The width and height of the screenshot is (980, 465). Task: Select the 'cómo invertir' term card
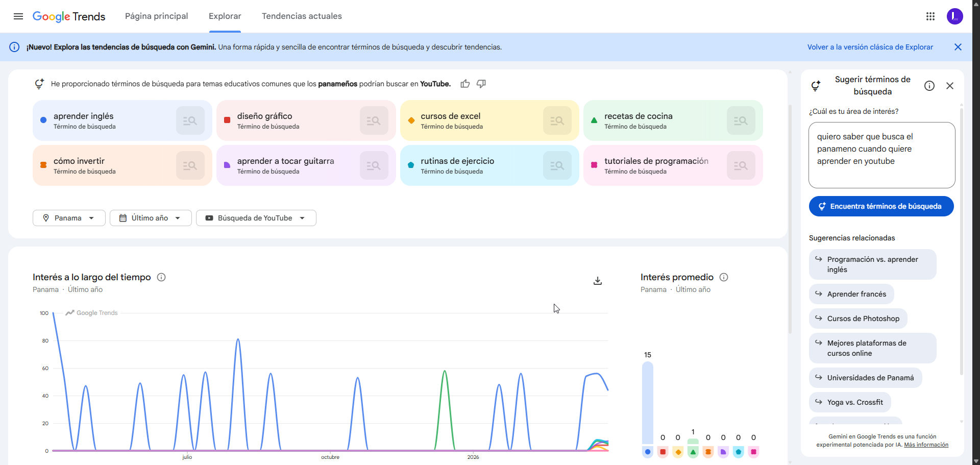(x=122, y=165)
